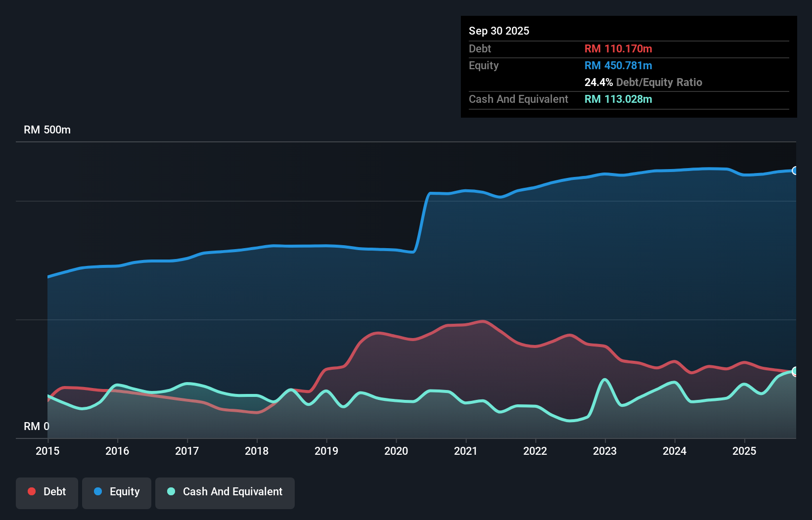812x520 pixels.
Task: Select the Cash endpoint marker on chart
Action: 795,371
